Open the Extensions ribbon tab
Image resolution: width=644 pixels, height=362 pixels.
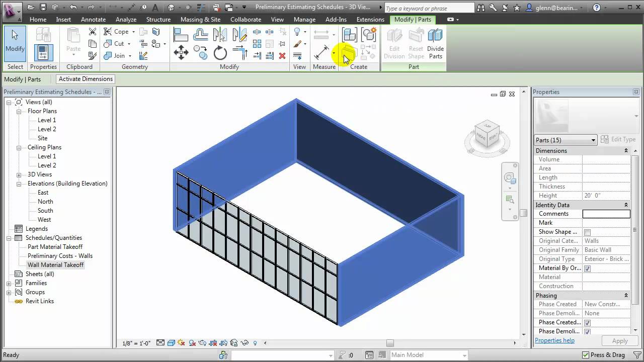click(x=370, y=20)
